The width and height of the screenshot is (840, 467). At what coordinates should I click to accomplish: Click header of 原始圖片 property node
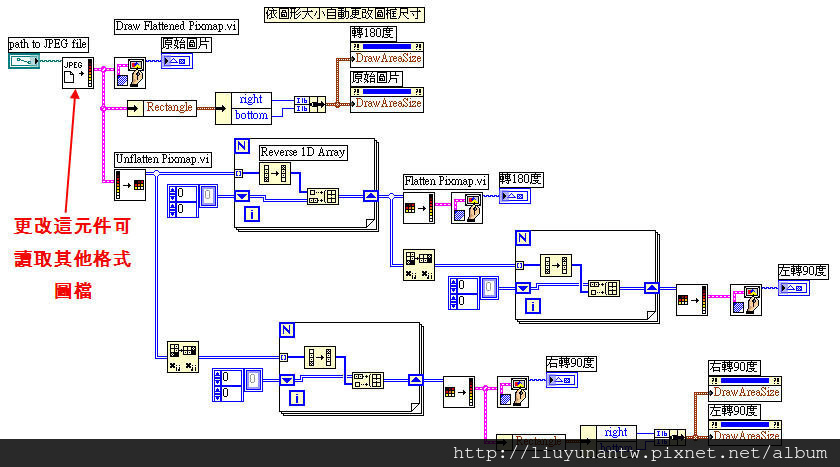(387, 92)
